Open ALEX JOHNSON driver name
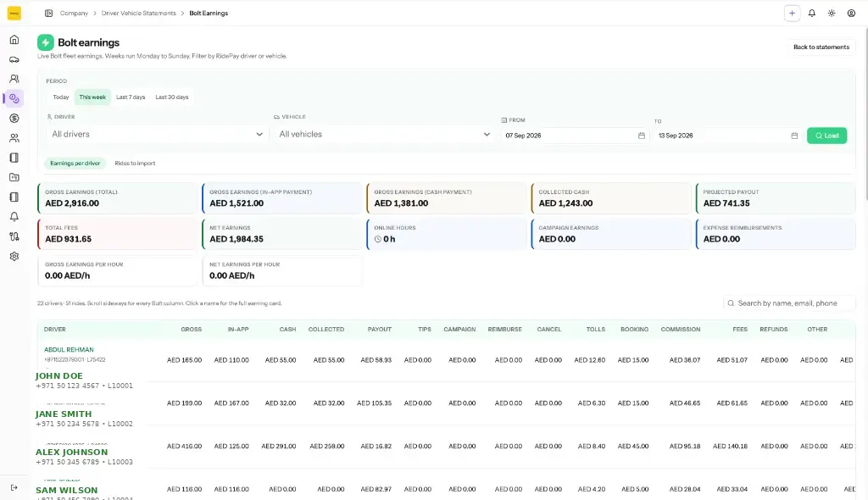 click(71, 453)
